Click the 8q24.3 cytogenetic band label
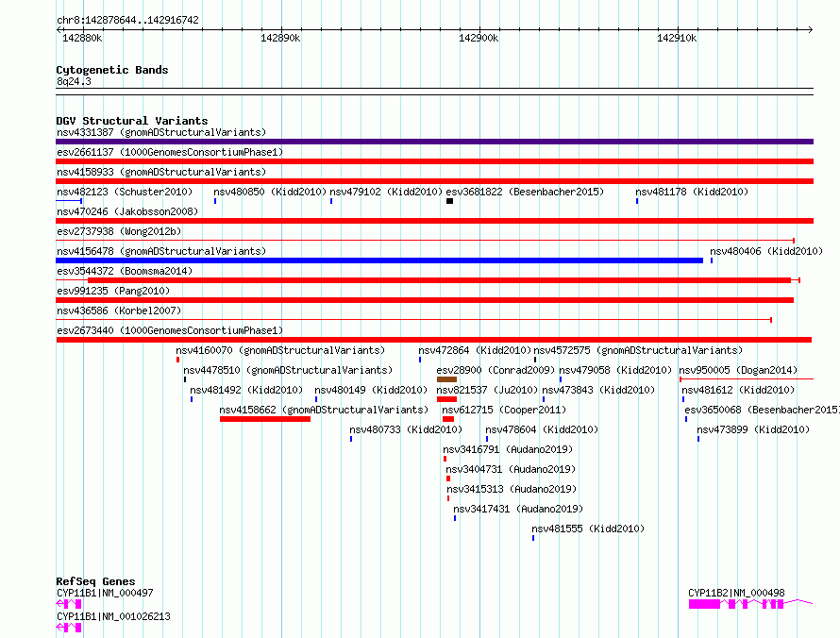 pyautogui.click(x=74, y=81)
